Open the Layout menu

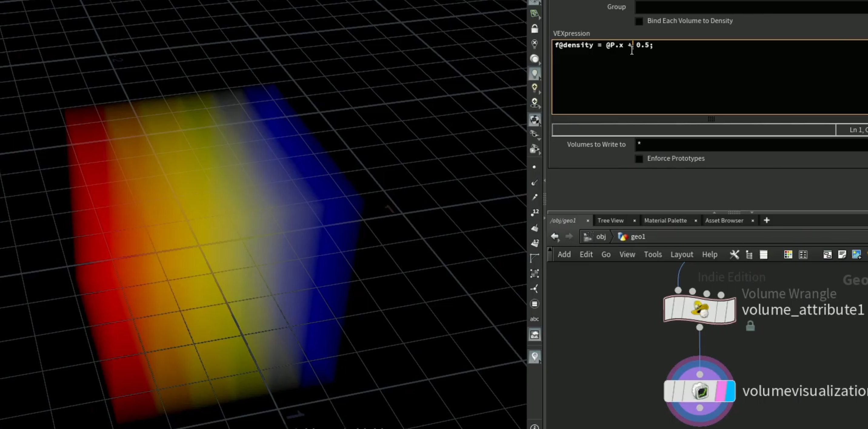tap(682, 254)
